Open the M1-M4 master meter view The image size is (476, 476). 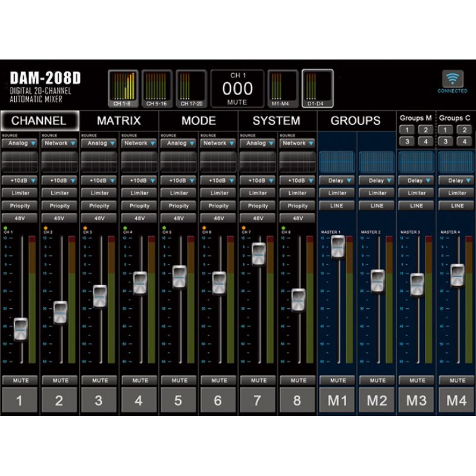coord(283,88)
